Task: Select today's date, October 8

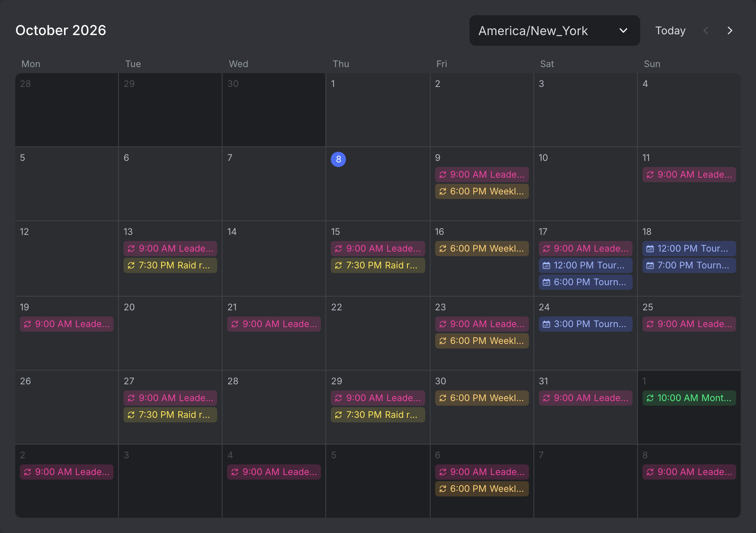Action: click(x=338, y=159)
